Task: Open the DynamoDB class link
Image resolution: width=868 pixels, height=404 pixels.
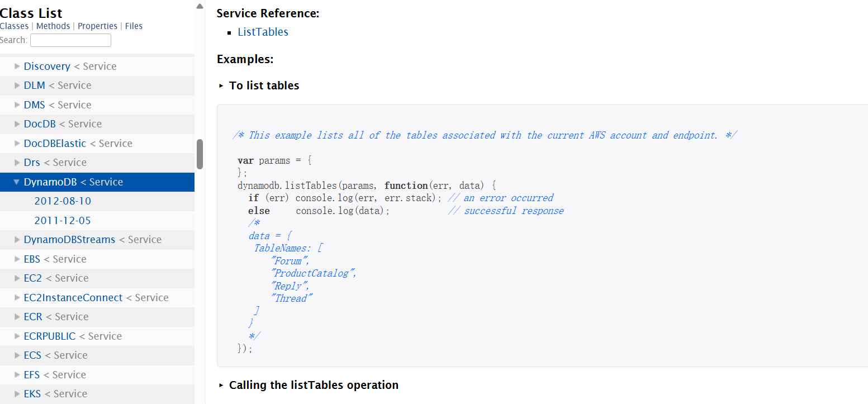Action: (x=50, y=182)
